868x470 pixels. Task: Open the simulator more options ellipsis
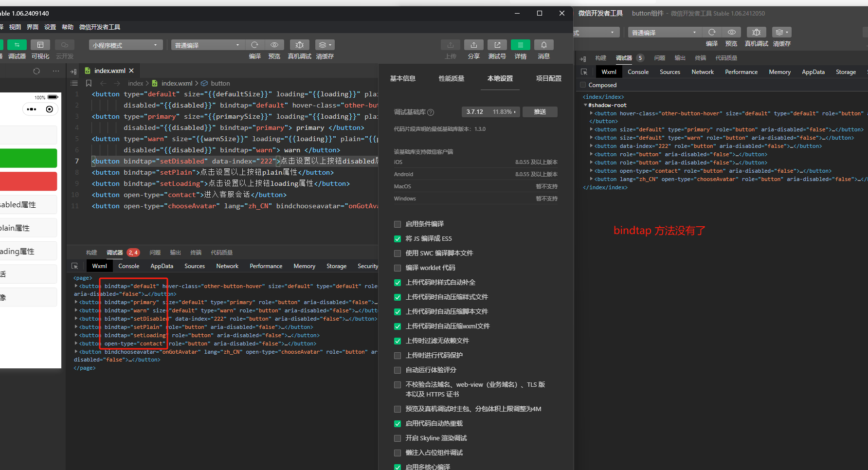[x=56, y=71]
